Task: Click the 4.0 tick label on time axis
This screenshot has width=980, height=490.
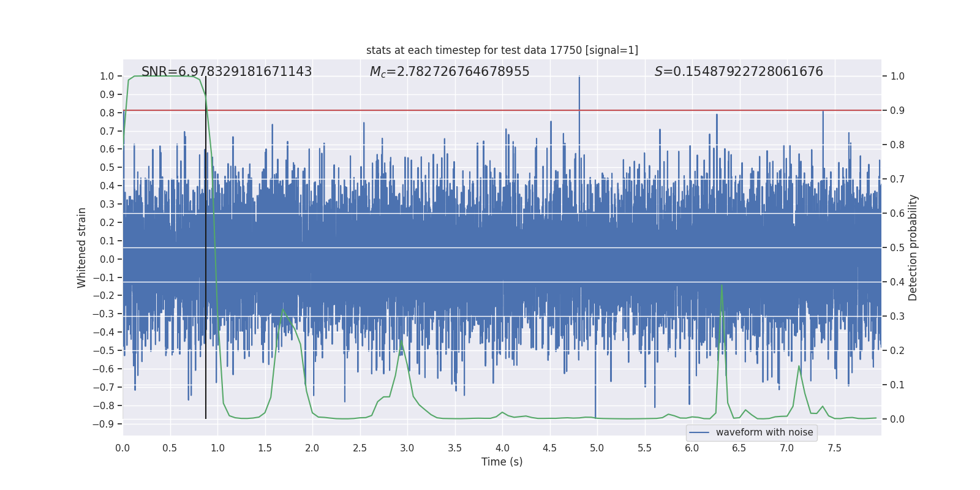Action: (502, 448)
